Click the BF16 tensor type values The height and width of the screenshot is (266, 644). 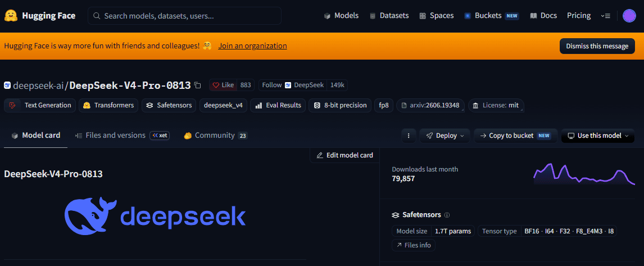click(x=569, y=231)
